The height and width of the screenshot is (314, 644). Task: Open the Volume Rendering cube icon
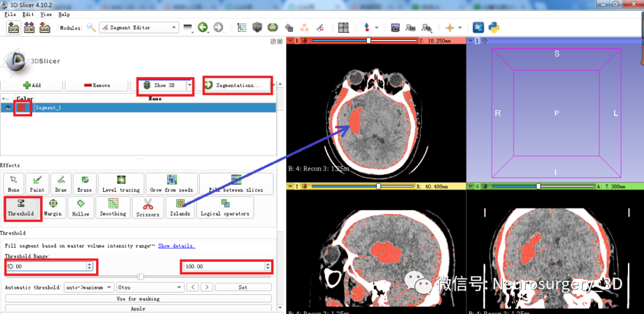pos(257,27)
